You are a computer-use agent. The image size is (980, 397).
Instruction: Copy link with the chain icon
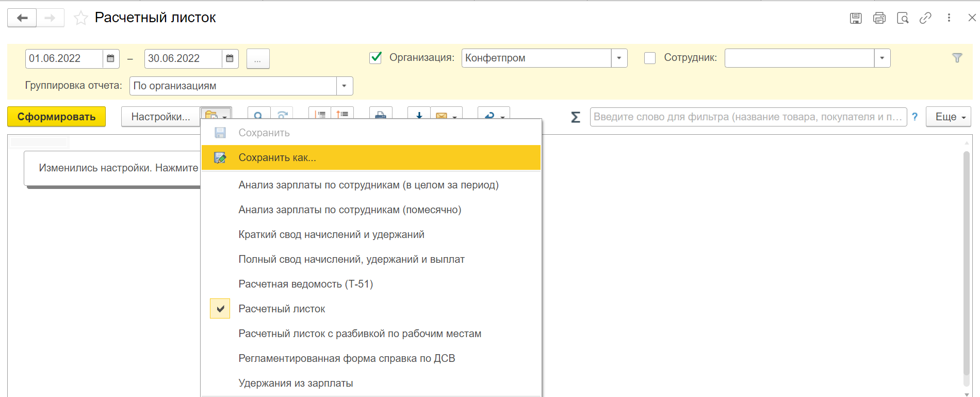tap(925, 18)
